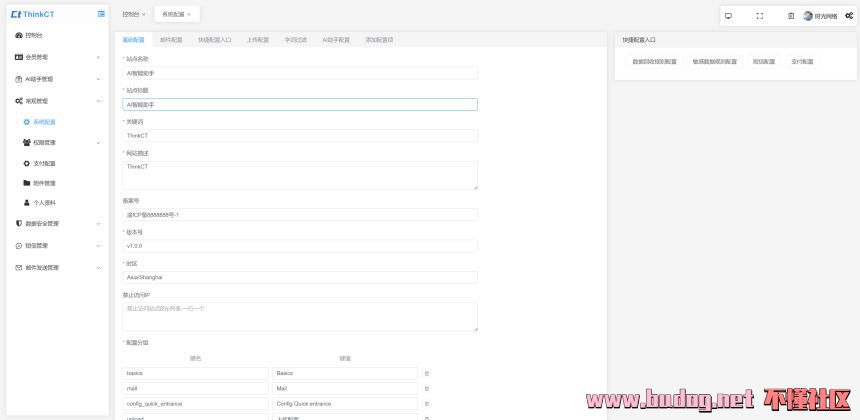Edit the key value field 'Basics'
The height and width of the screenshot is (420, 860).
click(x=345, y=373)
